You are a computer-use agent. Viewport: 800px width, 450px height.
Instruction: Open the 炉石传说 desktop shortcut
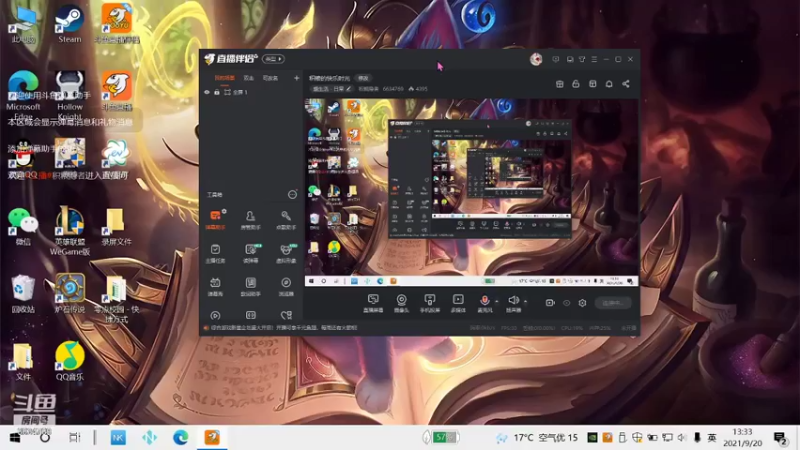[x=70, y=293]
